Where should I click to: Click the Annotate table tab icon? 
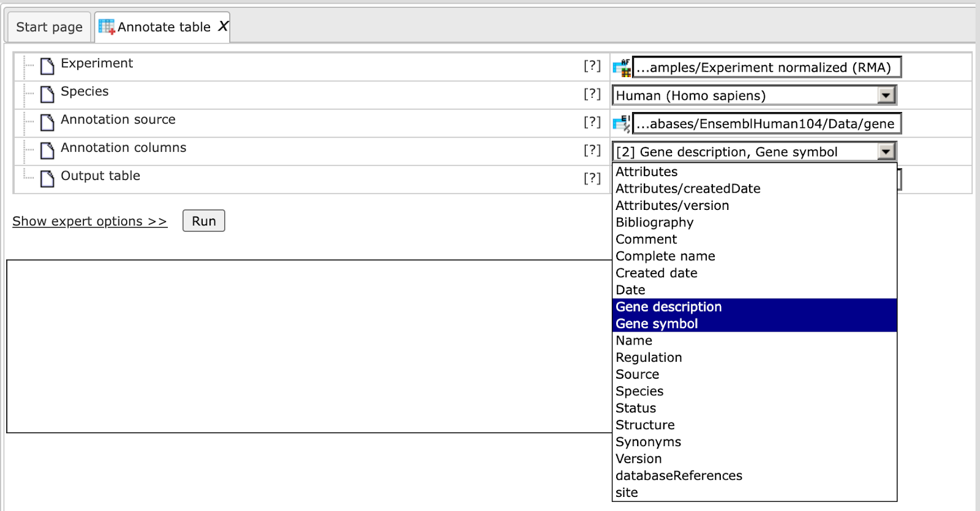coord(107,27)
